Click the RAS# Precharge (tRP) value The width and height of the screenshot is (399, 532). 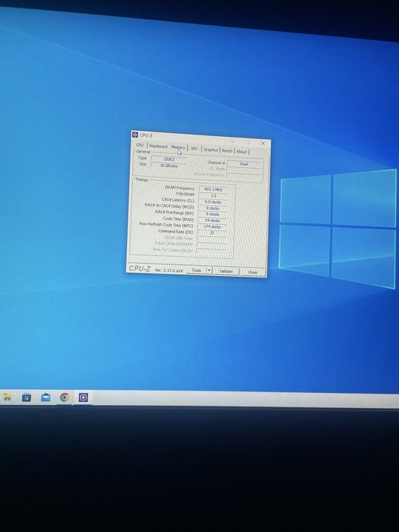click(212, 214)
